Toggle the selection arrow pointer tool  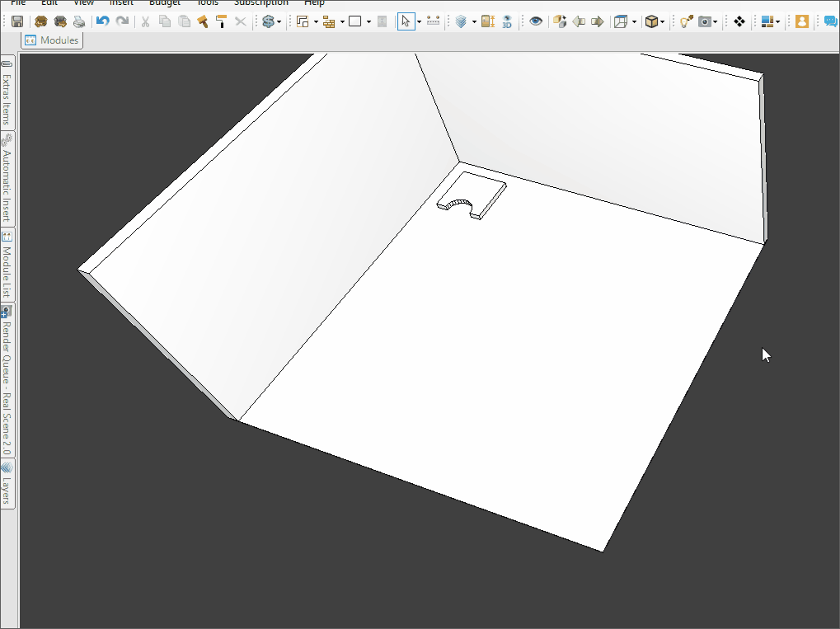[406, 21]
